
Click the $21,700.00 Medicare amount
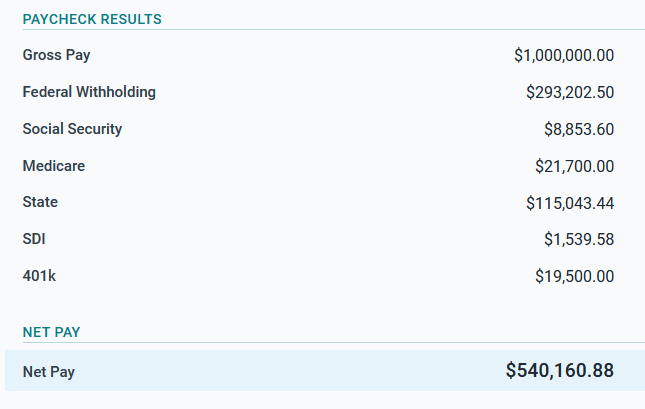575,166
